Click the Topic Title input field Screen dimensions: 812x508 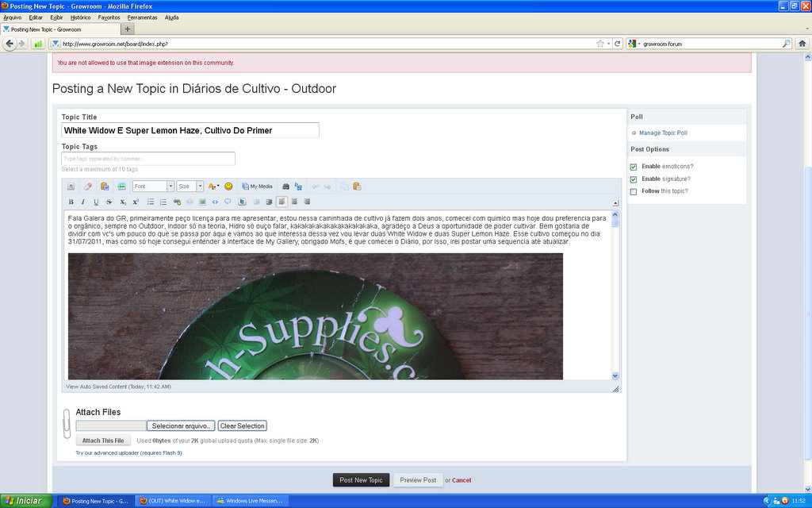click(190, 131)
